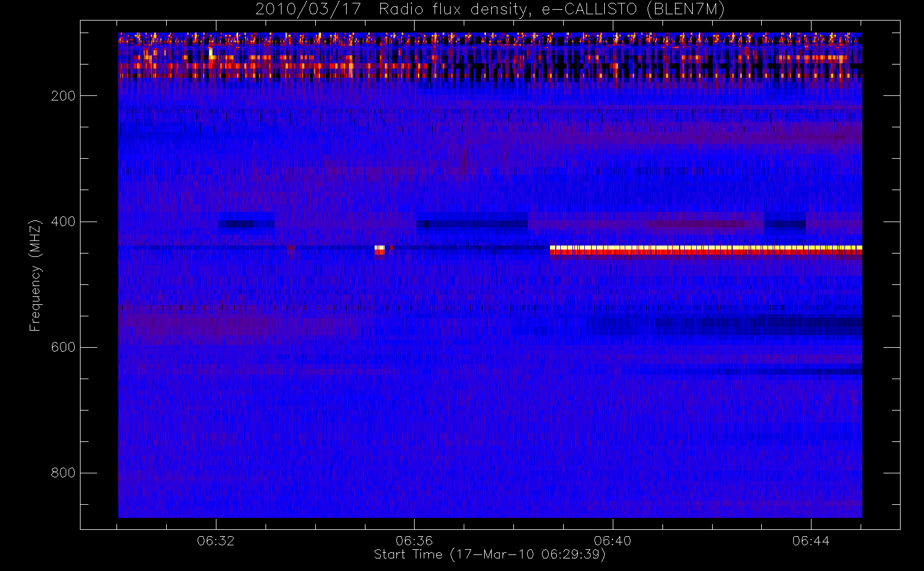Click the short white burst near 06:35
This screenshot has width=924, height=571.
[379, 250]
